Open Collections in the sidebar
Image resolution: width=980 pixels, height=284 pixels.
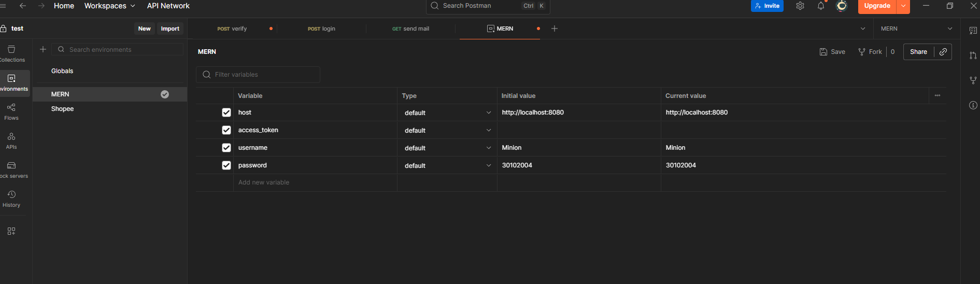point(11,53)
